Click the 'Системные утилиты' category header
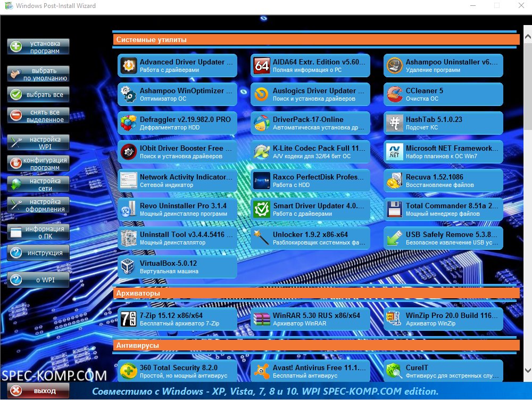This screenshot has width=532, height=400. 316,39
